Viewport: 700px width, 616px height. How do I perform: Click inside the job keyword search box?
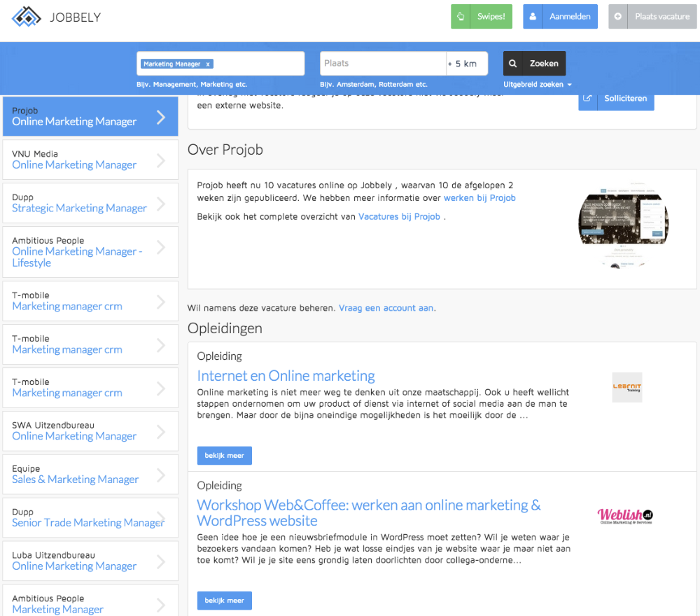tap(220, 64)
